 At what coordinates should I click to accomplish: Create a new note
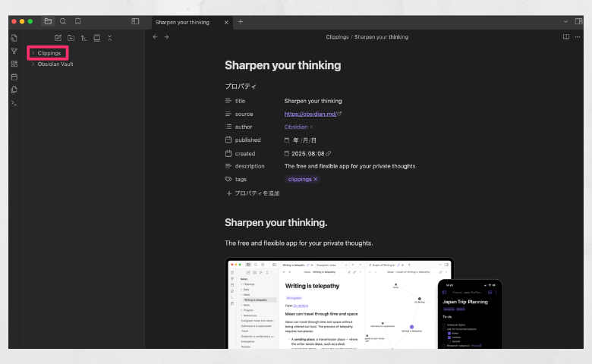tap(58, 38)
